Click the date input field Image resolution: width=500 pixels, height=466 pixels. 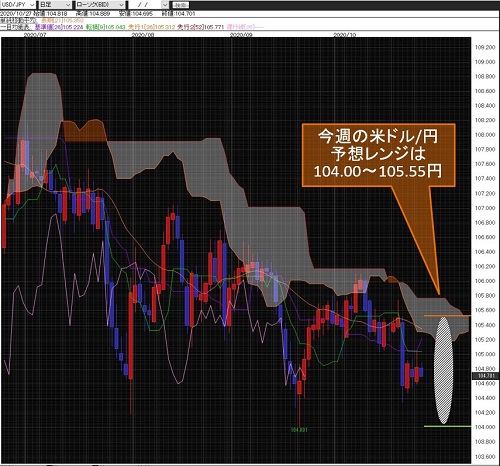[145, 5]
